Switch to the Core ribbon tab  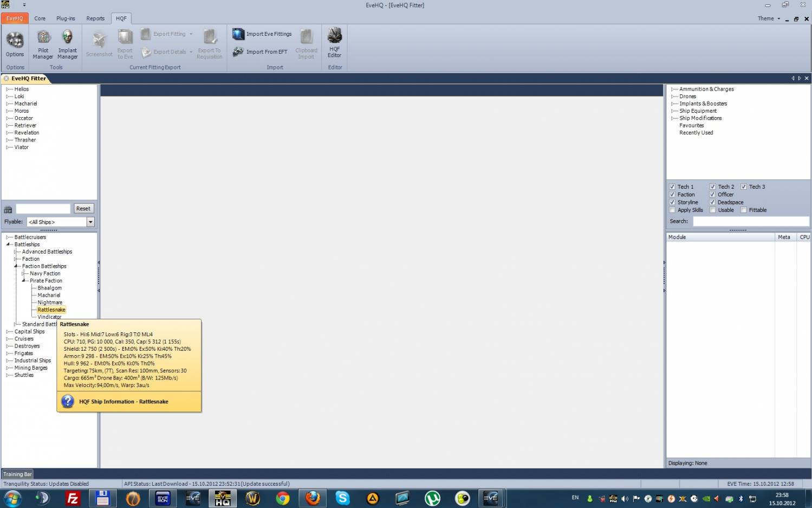pyautogui.click(x=40, y=18)
